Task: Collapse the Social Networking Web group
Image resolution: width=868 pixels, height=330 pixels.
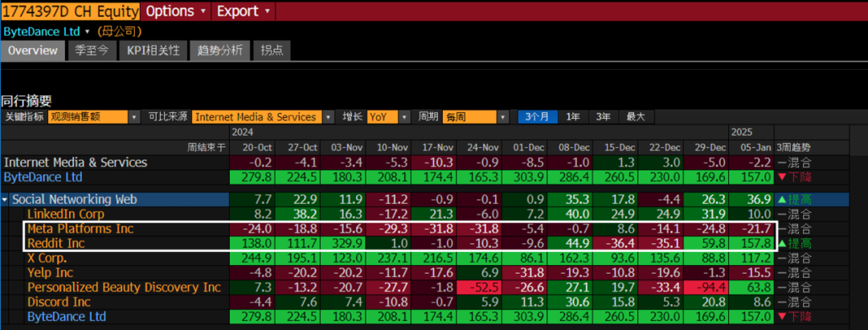Action: [x=6, y=200]
